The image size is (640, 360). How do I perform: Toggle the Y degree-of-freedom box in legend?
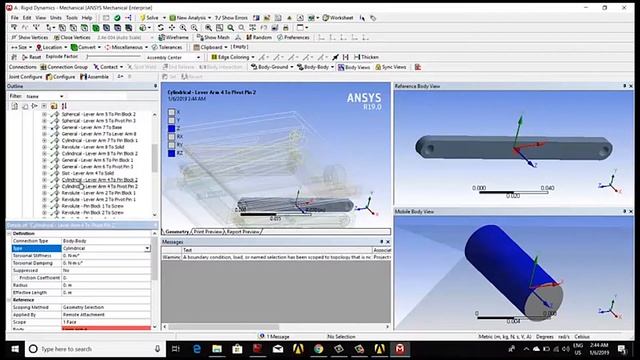(x=171, y=120)
